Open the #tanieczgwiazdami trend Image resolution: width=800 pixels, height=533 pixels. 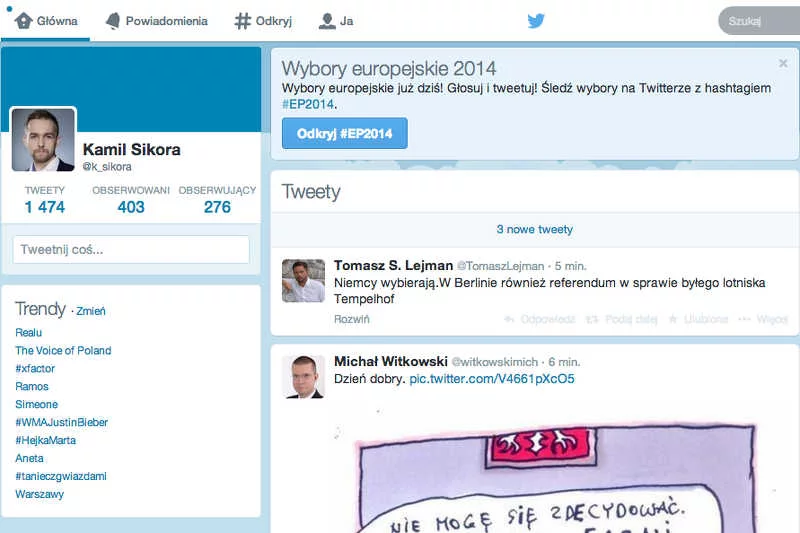(x=61, y=476)
